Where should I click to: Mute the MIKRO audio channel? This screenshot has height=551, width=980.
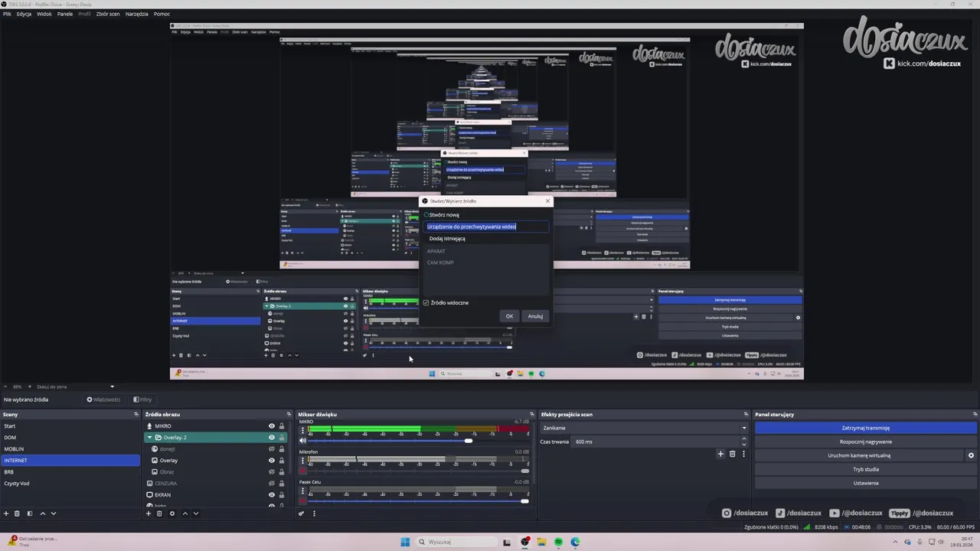tap(302, 440)
